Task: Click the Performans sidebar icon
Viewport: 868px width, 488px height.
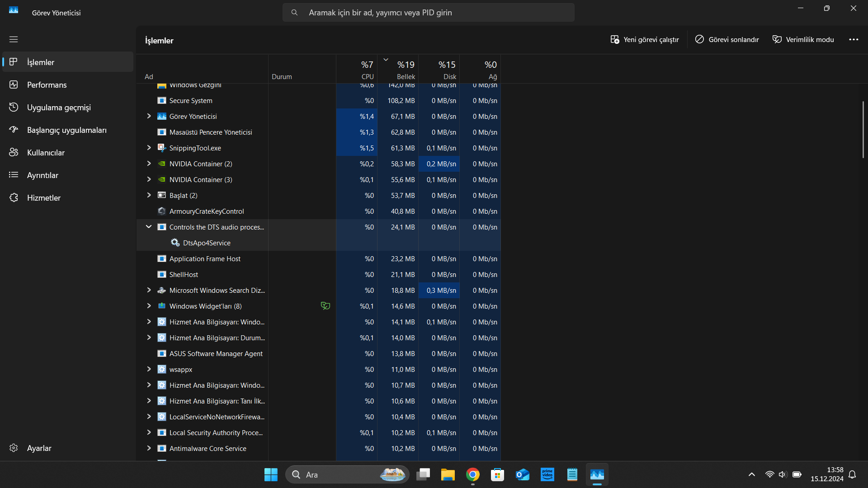Action: pos(14,84)
